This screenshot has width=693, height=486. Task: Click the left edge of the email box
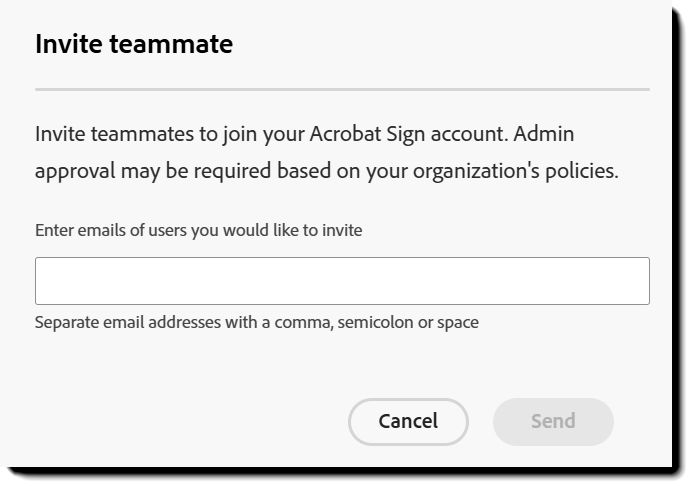point(42,281)
